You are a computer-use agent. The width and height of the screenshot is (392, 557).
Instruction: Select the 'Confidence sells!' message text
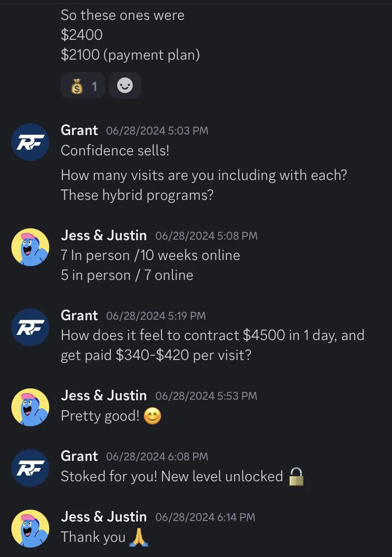tap(115, 151)
